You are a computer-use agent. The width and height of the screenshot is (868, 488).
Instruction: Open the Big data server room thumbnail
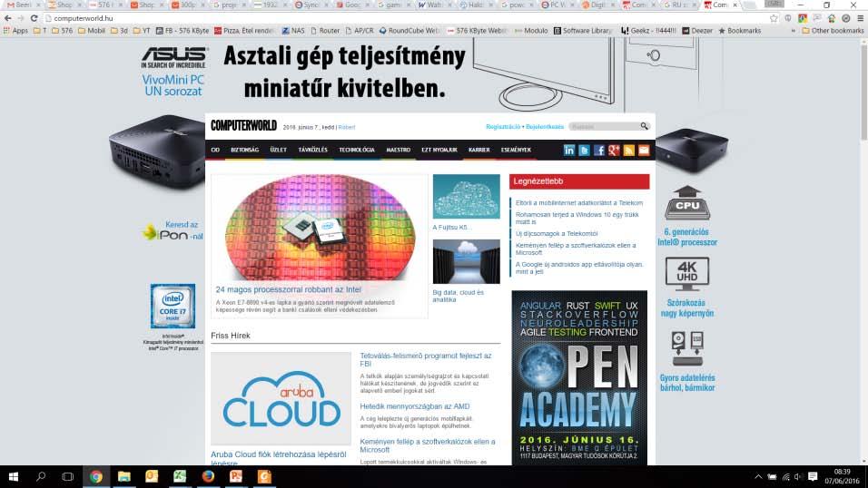tap(466, 262)
